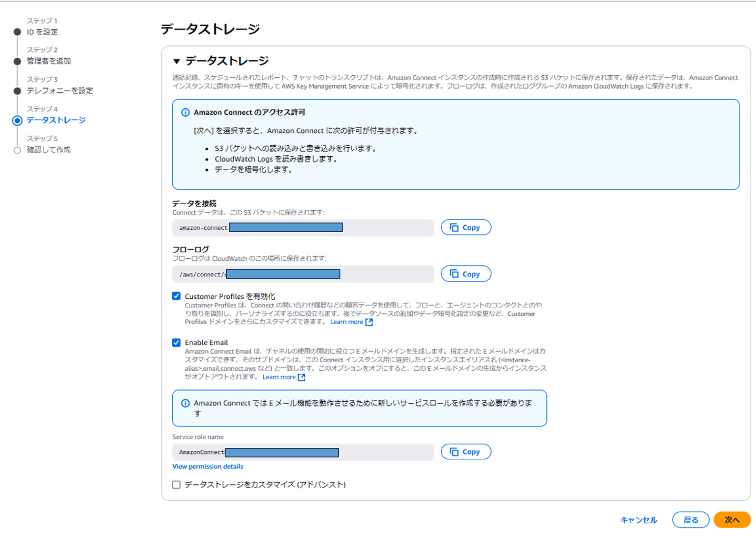Uncheck the Enable Email checkbox
This screenshot has width=756, height=537.
[176, 343]
